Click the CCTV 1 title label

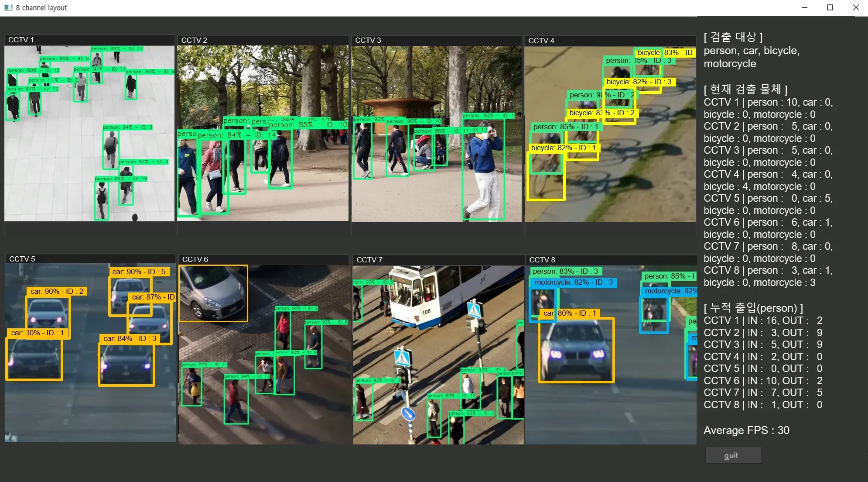pos(21,40)
